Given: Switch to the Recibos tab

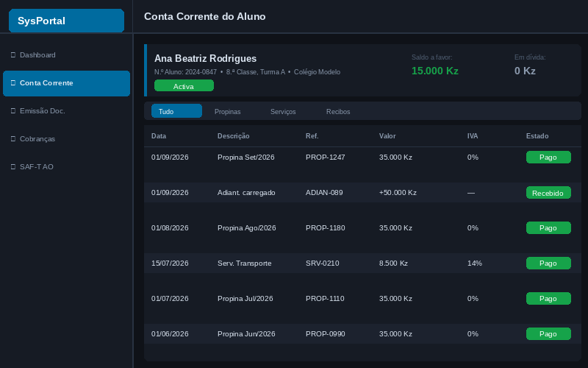Looking at the screenshot, I should pos(338,112).
